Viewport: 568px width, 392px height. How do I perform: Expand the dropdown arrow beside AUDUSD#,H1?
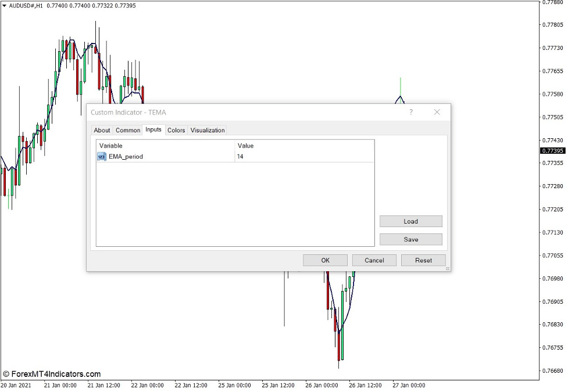[5, 5]
